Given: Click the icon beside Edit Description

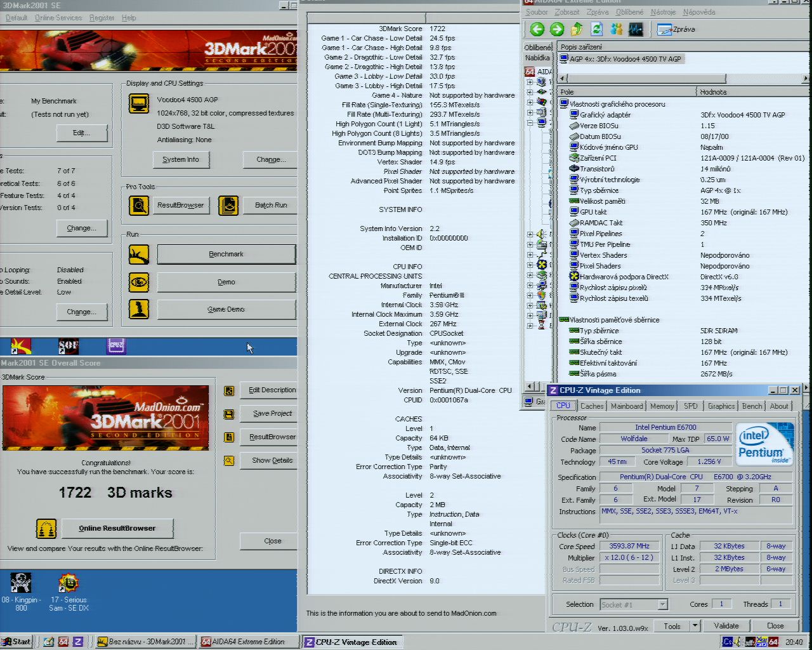Looking at the screenshot, I should 229,391.
